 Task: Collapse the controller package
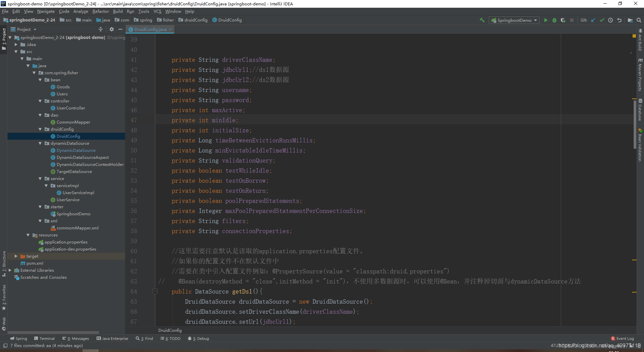(x=40, y=101)
